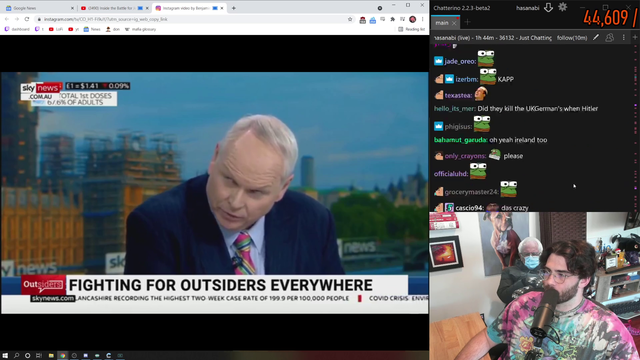The height and width of the screenshot is (360, 640).
Task: Click the KAPP text in izerbm's message
Action: pos(506,79)
